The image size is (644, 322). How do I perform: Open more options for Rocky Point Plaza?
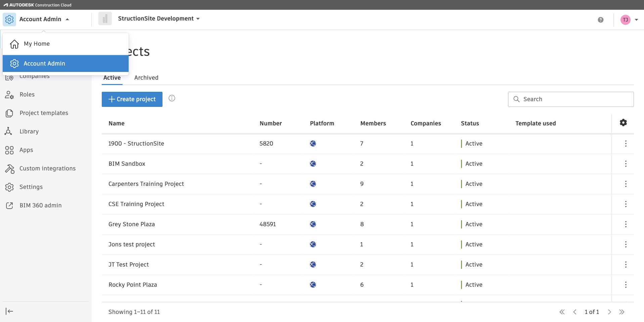(626, 285)
